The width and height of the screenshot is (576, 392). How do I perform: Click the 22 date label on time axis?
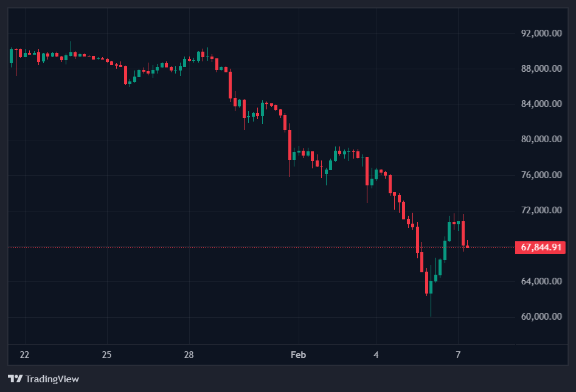coord(25,354)
